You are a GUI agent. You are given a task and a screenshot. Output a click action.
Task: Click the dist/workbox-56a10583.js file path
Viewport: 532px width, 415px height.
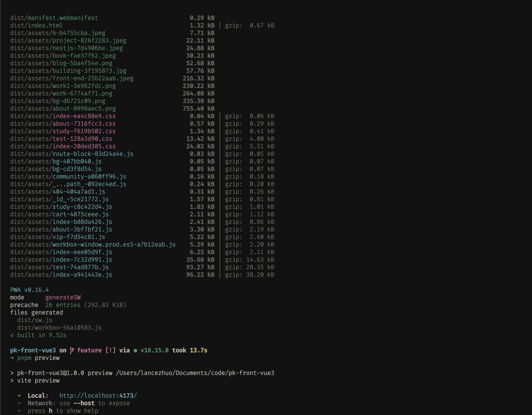tap(59, 328)
